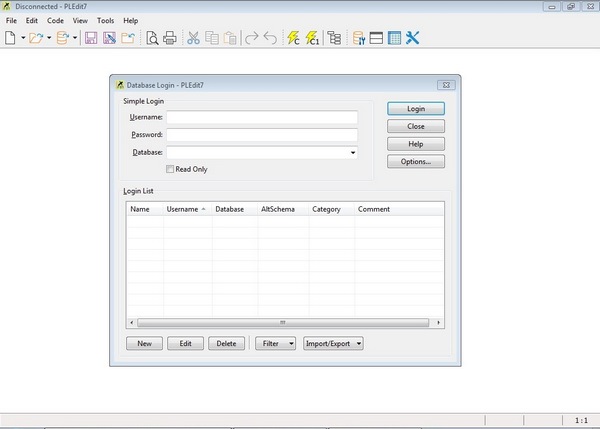Open the Database combo box dropdown
Viewport: 600px width, 429px height.
point(352,152)
